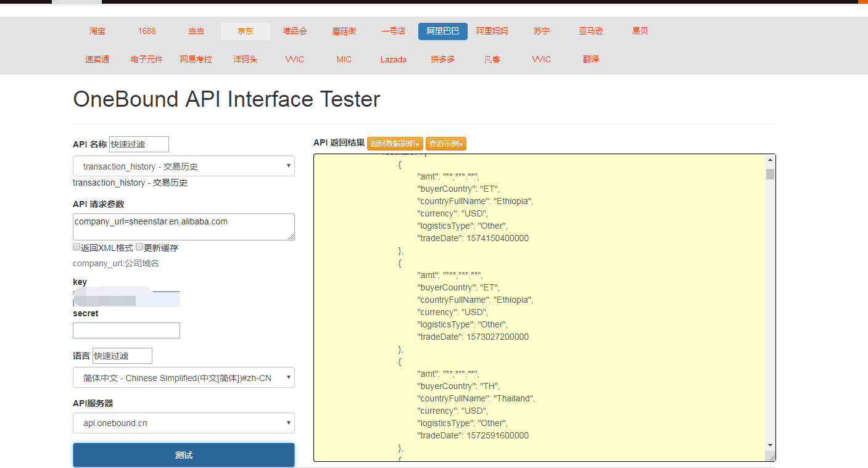Go to the 唯品会 tab

295,31
